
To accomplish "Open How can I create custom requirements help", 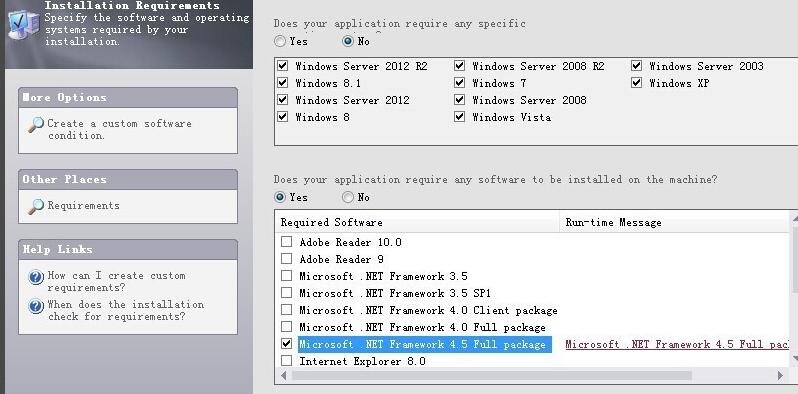I will click(x=116, y=282).
